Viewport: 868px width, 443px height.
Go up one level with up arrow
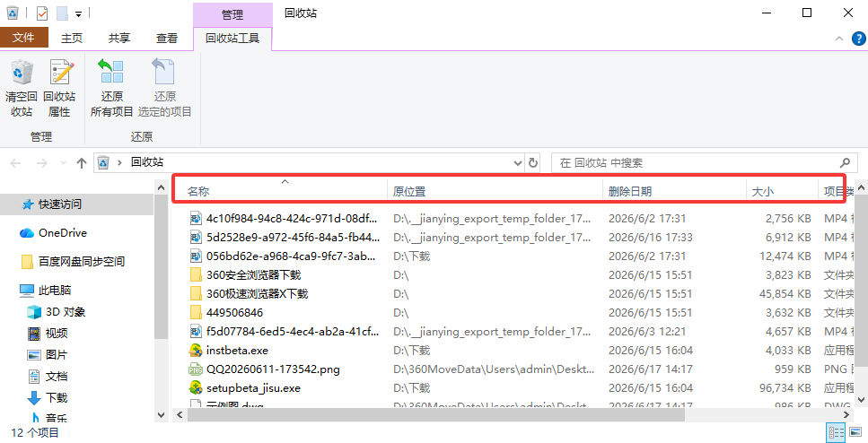82,162
